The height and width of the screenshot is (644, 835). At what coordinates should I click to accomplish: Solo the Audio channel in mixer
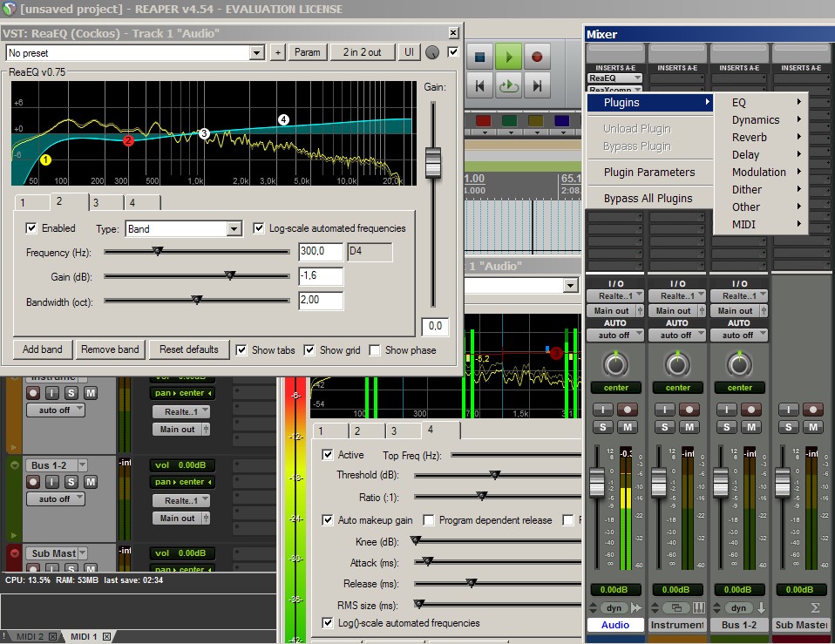(x=603, y=427)
